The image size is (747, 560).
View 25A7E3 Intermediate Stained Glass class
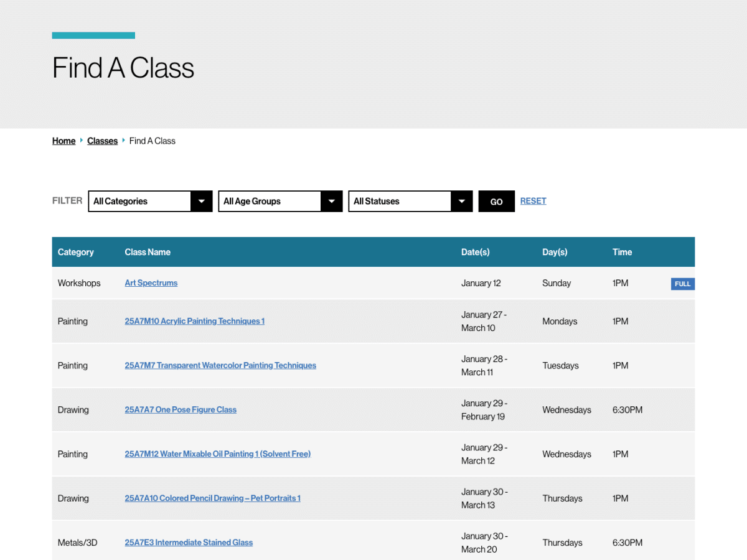tap(189, 543)
